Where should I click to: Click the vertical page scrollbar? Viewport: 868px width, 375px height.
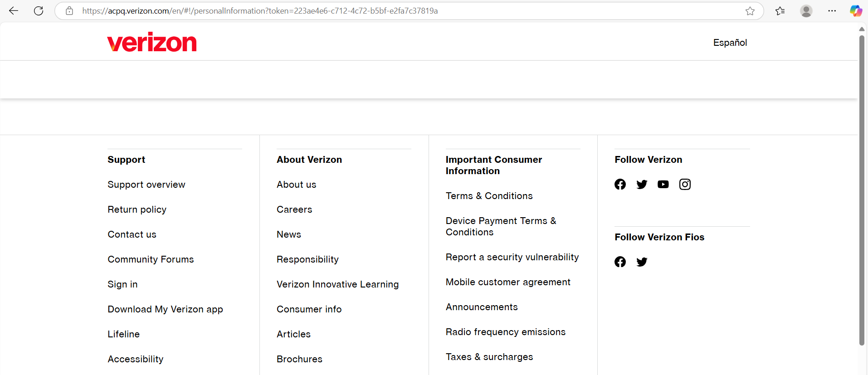(862, 190)
